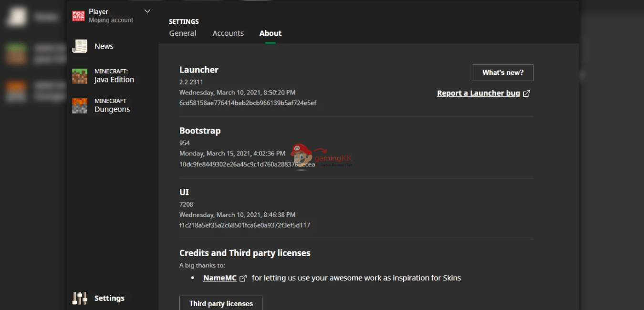Screen dimensions: 644x310
Task: Open the Accounts settings tab
Action: point(228,33)
